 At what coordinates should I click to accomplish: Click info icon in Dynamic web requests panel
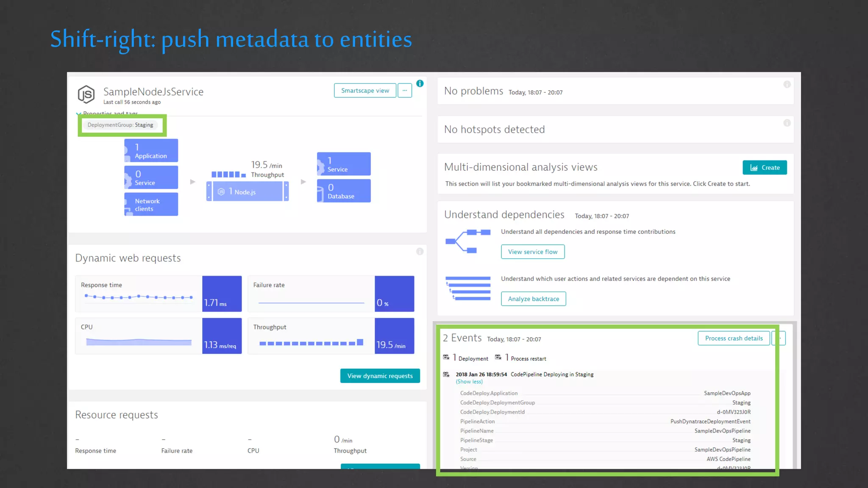[x=420, y=252]
